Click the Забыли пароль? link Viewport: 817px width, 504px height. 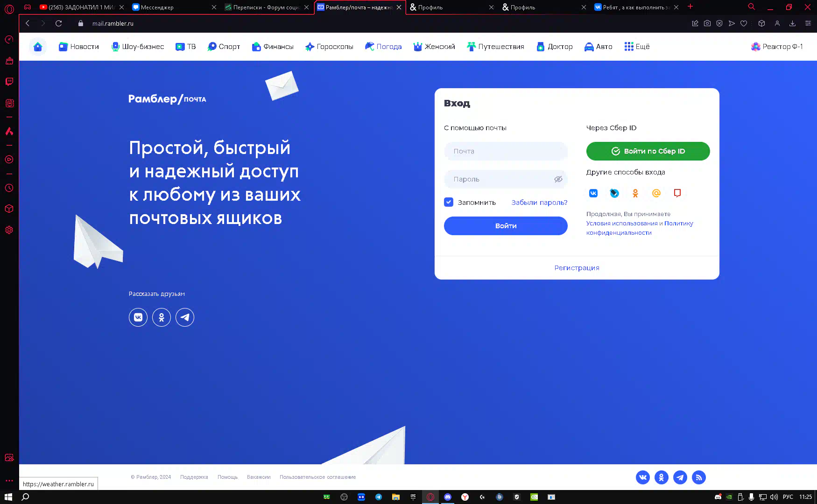539,203
